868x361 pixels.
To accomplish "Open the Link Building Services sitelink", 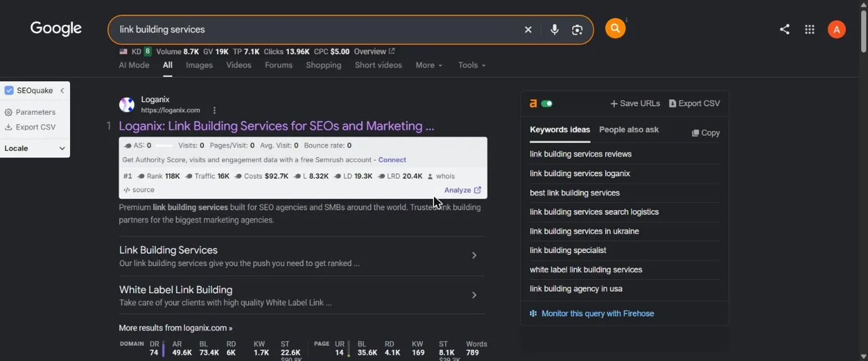I will [x=168, y=250].
